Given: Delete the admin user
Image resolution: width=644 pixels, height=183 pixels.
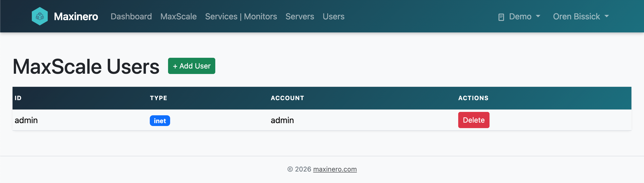Looking at the screenshot, I should pyautogui.click(x=474, y=120).
